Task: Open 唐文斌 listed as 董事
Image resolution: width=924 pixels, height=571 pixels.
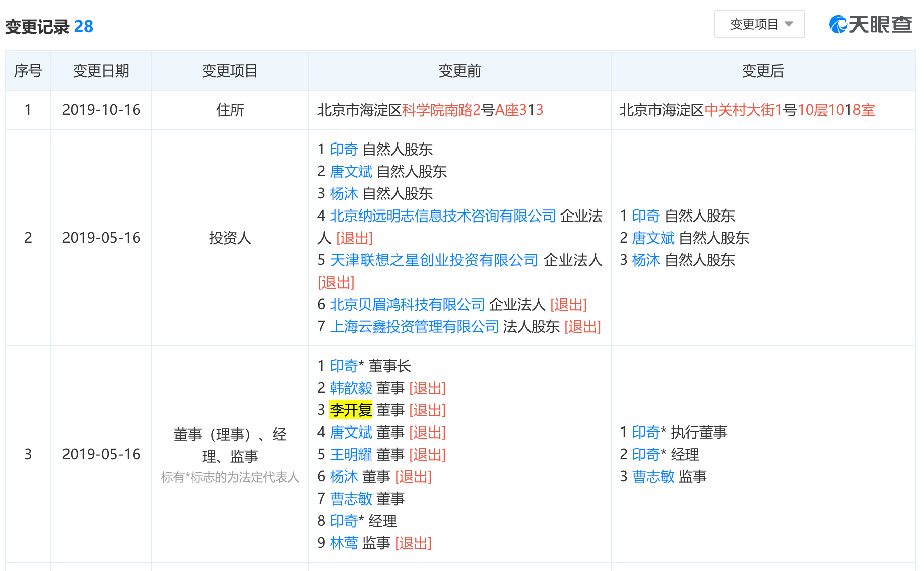Action: click(x=351, y=432)
